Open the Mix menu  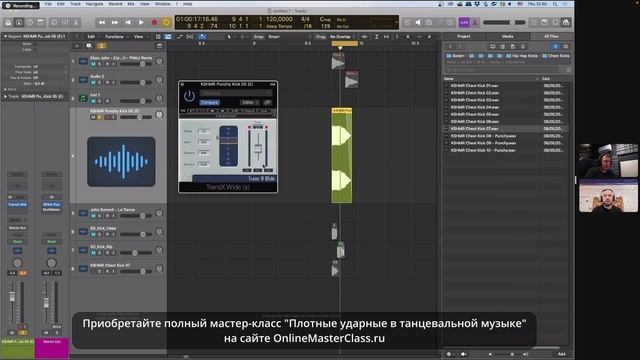click(x=131, y=4)
